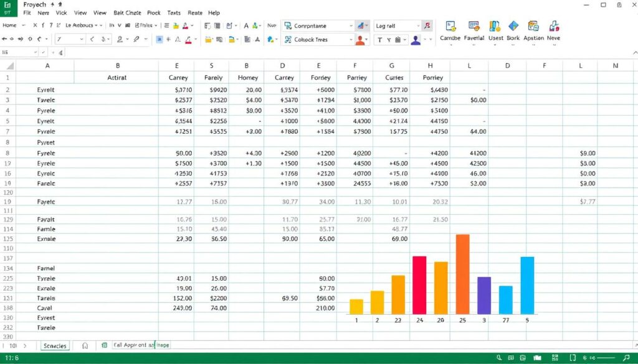The width and height of the screenshot is (638, 364).
Task: Click the Cambe ribbon icon
Action: (450, 26)
